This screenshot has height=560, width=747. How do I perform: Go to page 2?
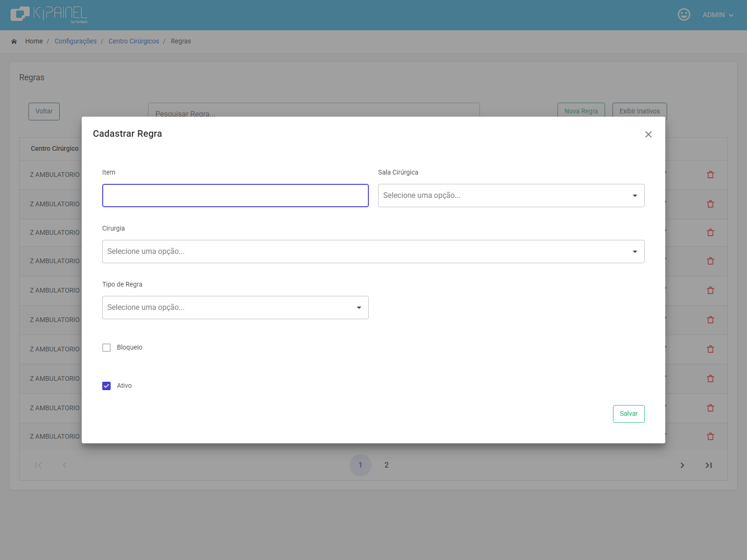click(x=387, y=465)
